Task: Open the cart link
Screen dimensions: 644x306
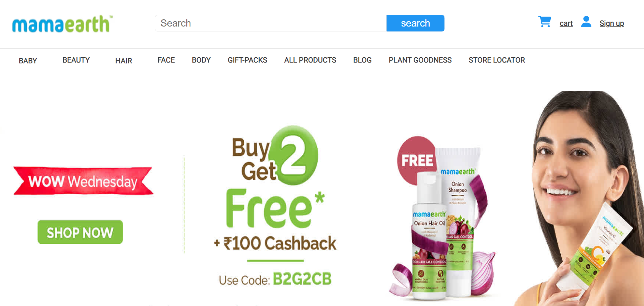Action: tap(566, 24)
